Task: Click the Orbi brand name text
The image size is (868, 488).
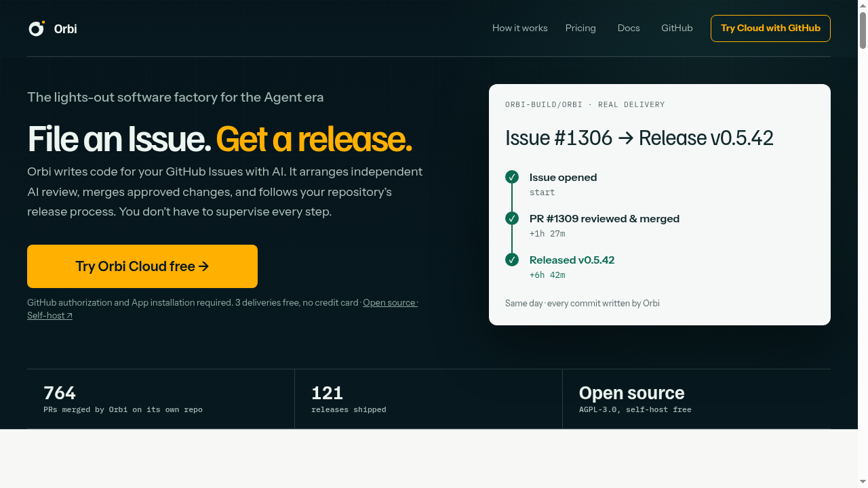Action: 65,28
